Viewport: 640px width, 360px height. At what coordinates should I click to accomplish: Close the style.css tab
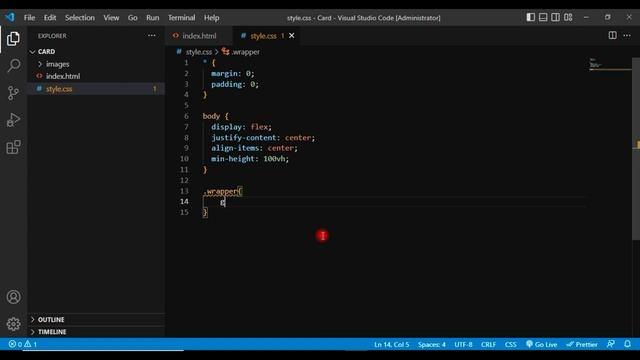[291, 36]
